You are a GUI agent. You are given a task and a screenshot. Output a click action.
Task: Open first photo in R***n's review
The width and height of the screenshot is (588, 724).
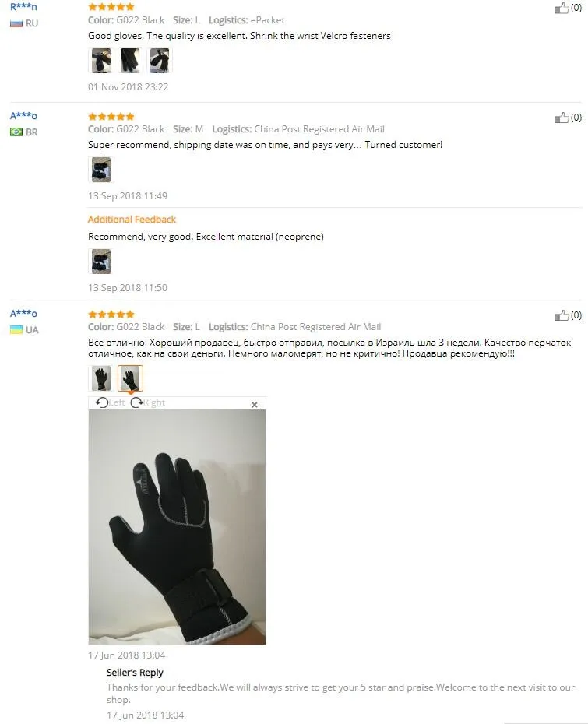tap(100, 61)
